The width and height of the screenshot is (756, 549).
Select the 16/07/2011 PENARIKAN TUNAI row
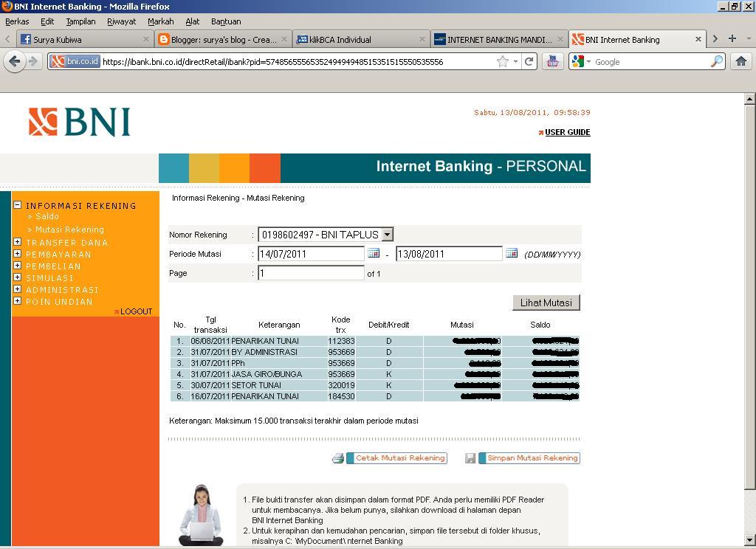[x=374, y=396]
